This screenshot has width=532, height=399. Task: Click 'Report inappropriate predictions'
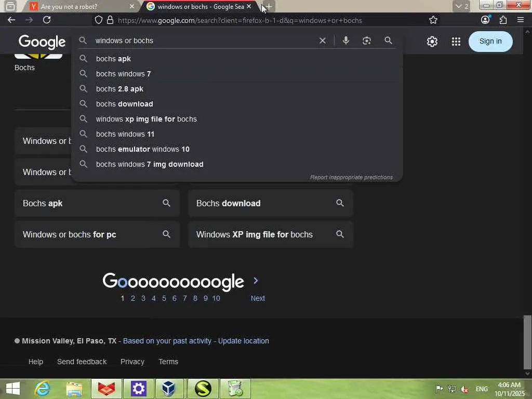click(x=351, y=178)
